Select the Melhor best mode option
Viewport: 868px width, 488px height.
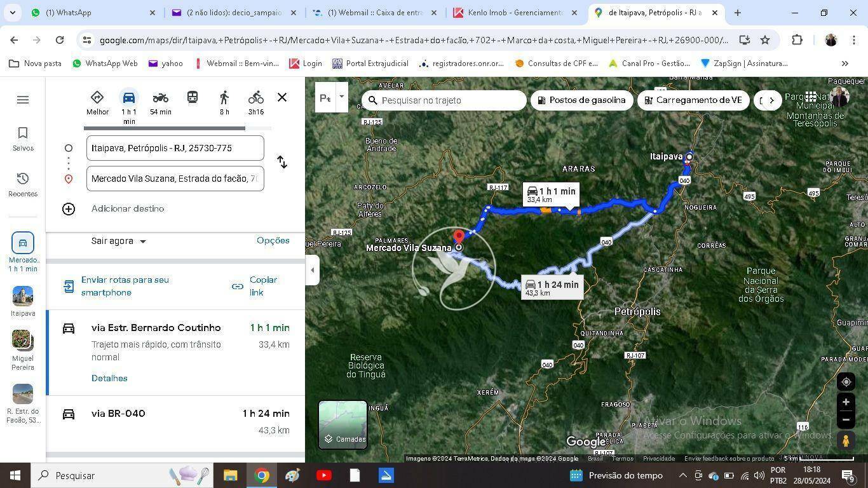(97, 103)
